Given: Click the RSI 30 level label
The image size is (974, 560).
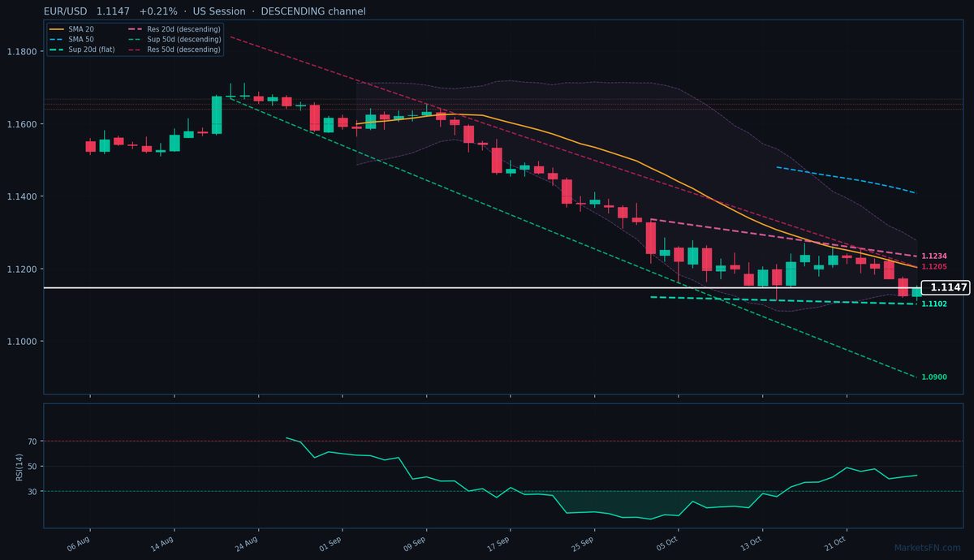Looking at the screenshot, I should pyautogui.click(x=32, y=491).
